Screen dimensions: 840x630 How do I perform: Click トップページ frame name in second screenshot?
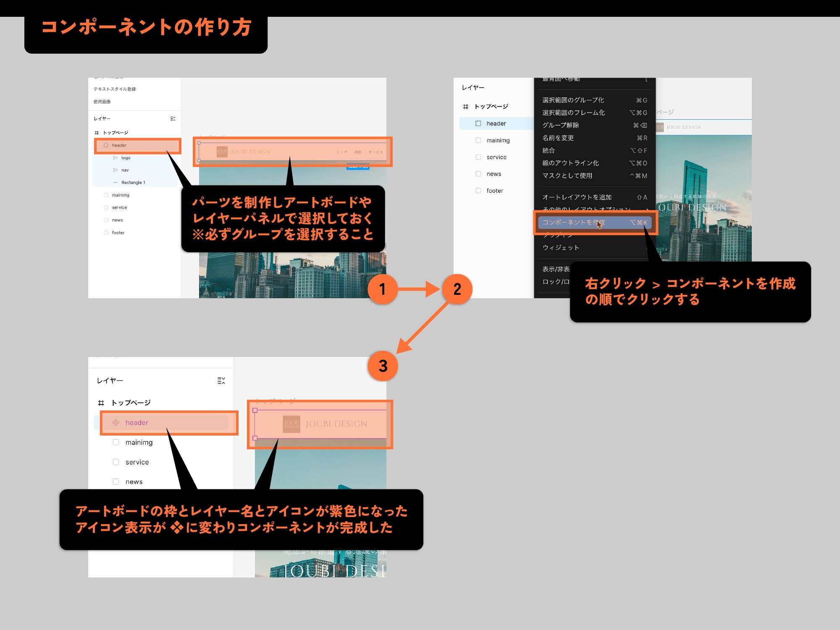click(491, 107)
